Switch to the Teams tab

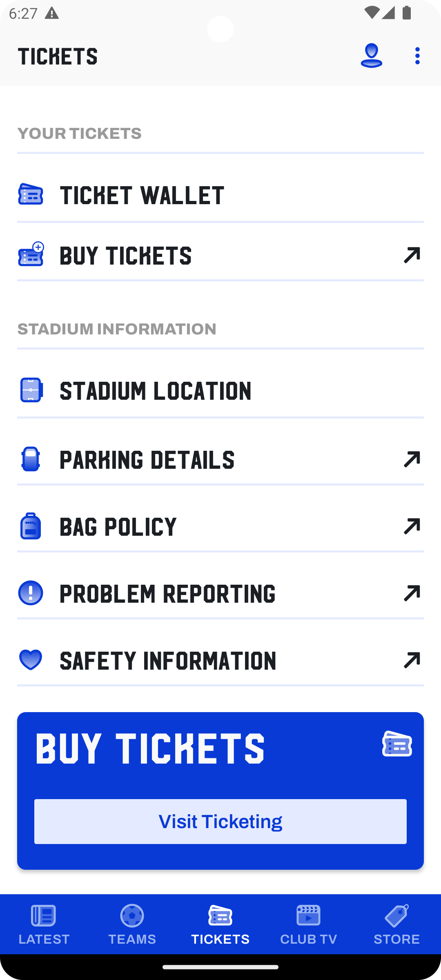[x=132, y=924]
